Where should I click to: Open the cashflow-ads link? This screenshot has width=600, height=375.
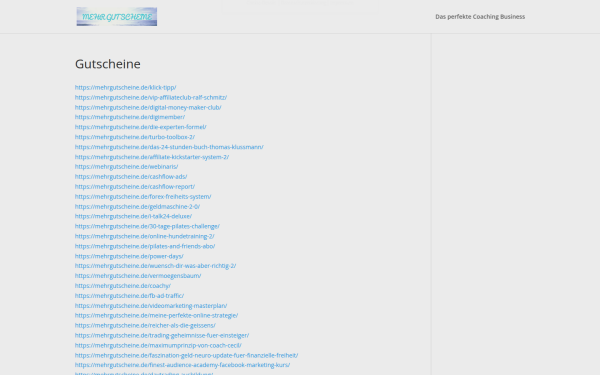131,176
